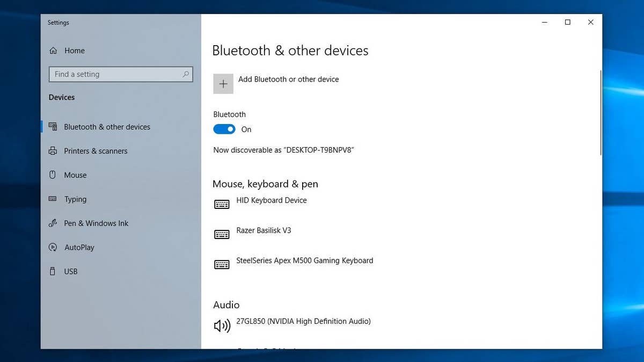This screenshot has width=644, height=362.
Task: Click Add Bluetooth or other device
Action: coord(288,79)
